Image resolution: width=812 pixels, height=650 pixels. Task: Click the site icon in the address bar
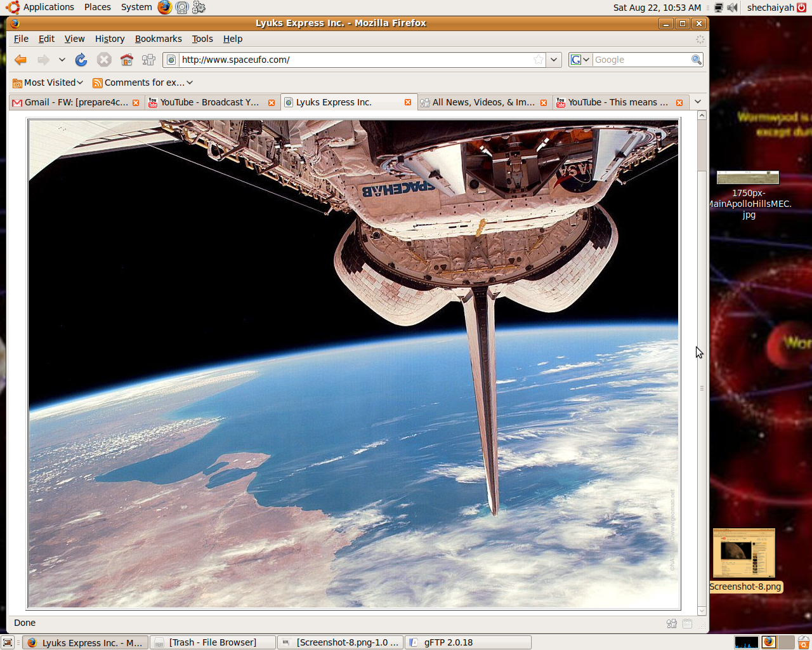171,60
